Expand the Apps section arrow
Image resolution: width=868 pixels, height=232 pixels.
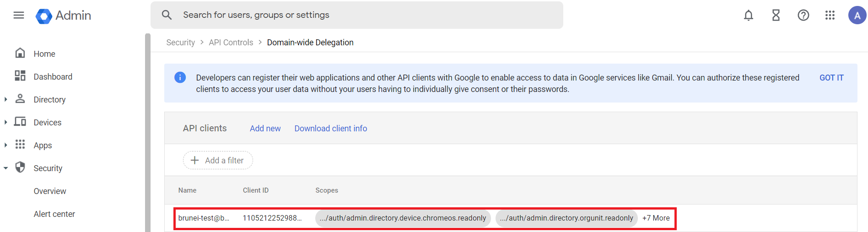[5, 145]
